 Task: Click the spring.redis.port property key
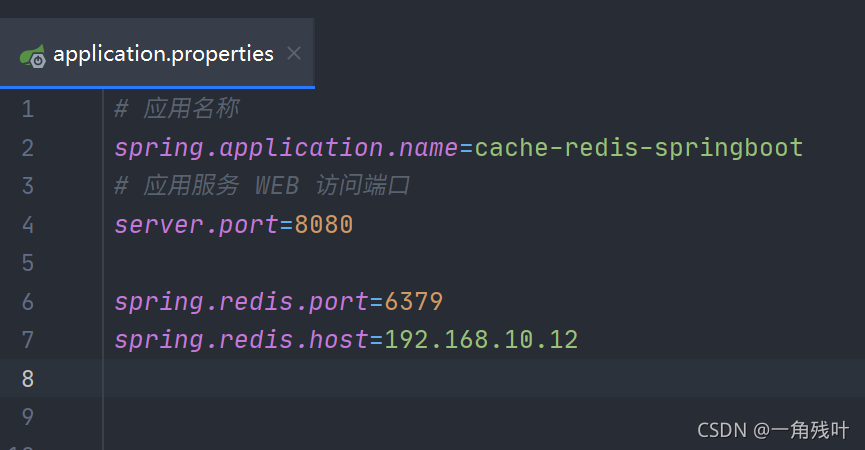[x=242, y=303]
